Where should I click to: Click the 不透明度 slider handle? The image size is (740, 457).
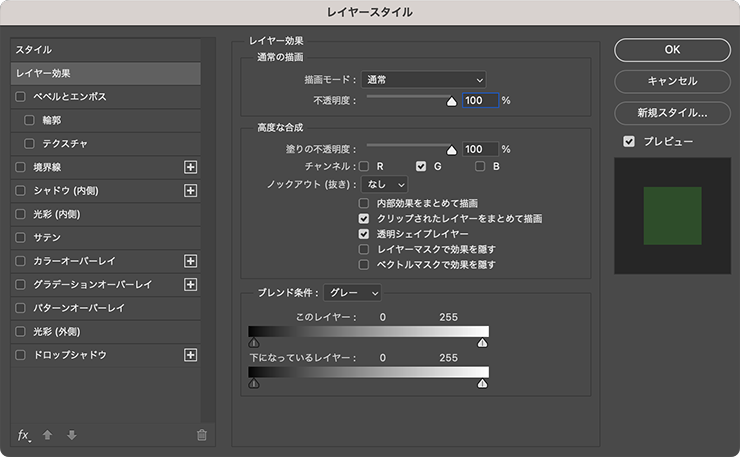(x=452, y=102)
